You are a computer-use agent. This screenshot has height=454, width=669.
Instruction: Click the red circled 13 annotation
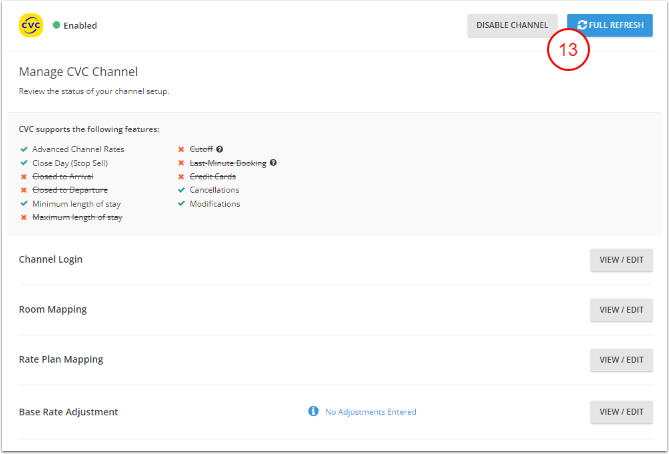568,50
